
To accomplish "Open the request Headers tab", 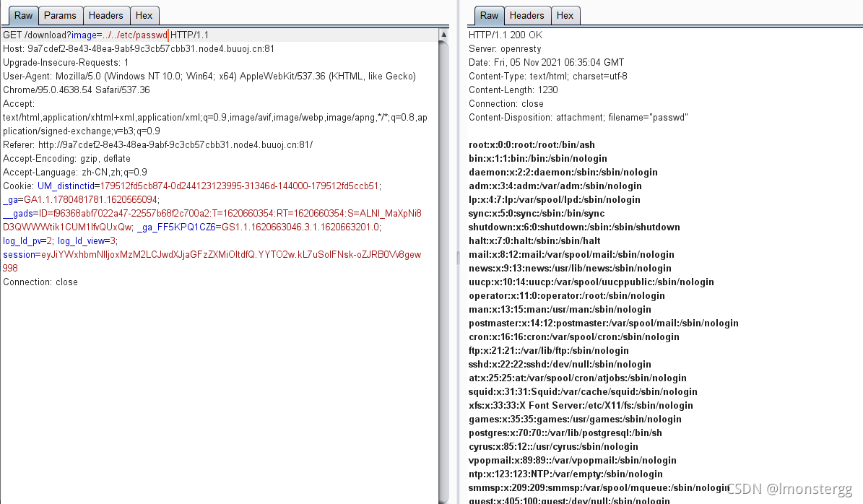I will tap(105, 15).
